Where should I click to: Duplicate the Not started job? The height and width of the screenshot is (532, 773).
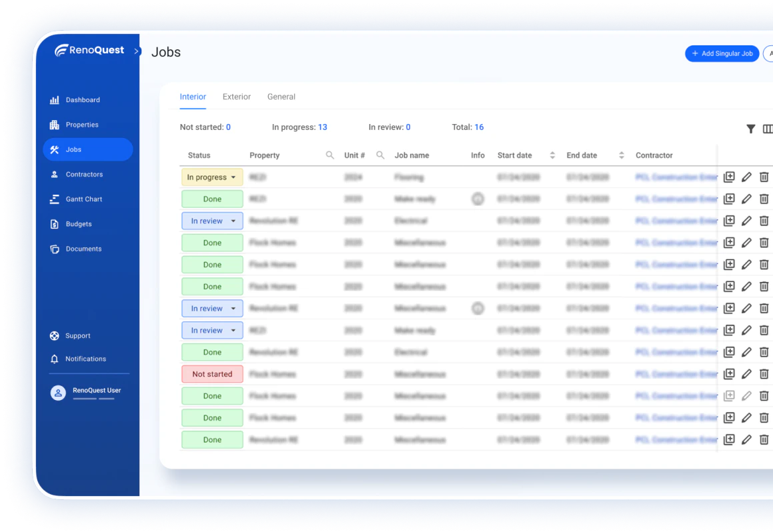click(x=728, y=375)
